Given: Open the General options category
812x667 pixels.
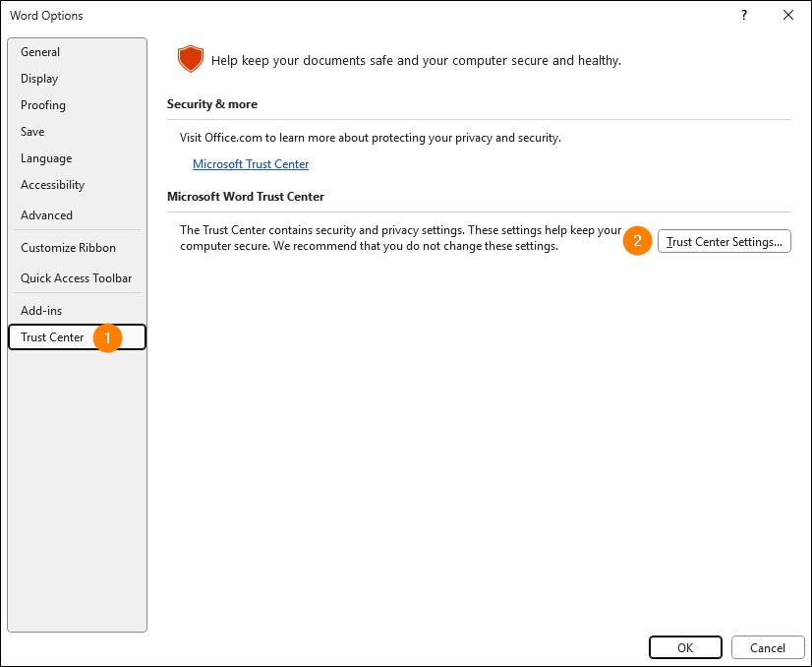Looking at the screenshot, I should [x=77, y=52].
